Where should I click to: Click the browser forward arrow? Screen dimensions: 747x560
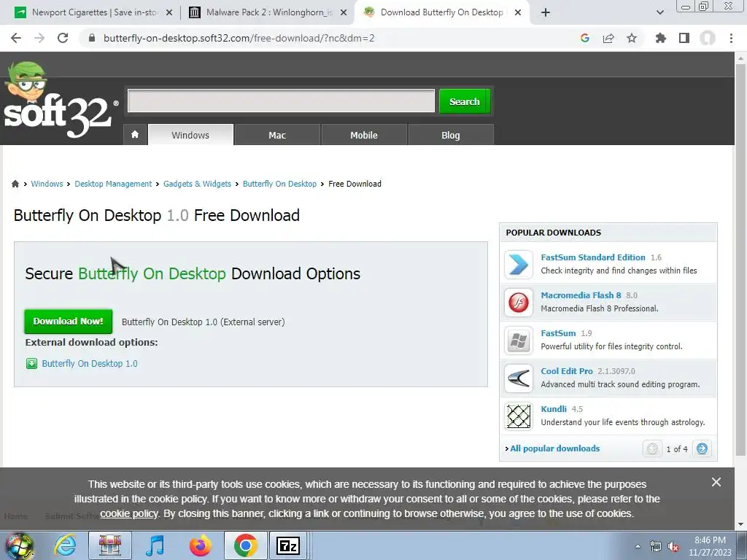[x=39, y=38]
